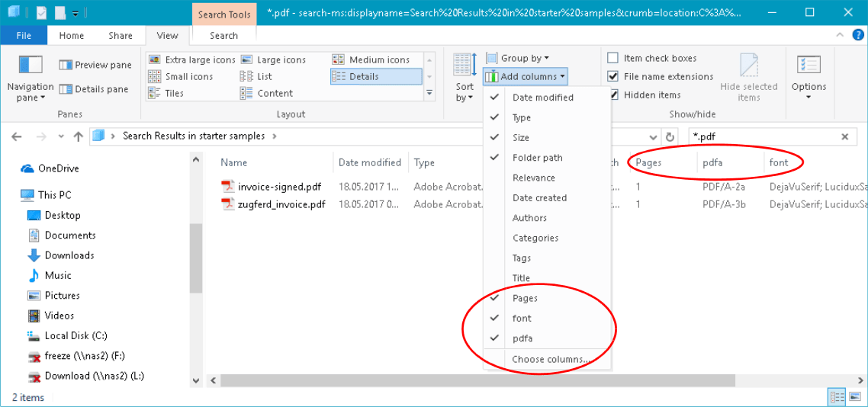Enable Item check boxes
This screenshot has width=868, height=407.
pyautogui.click(x=613, y=58)
